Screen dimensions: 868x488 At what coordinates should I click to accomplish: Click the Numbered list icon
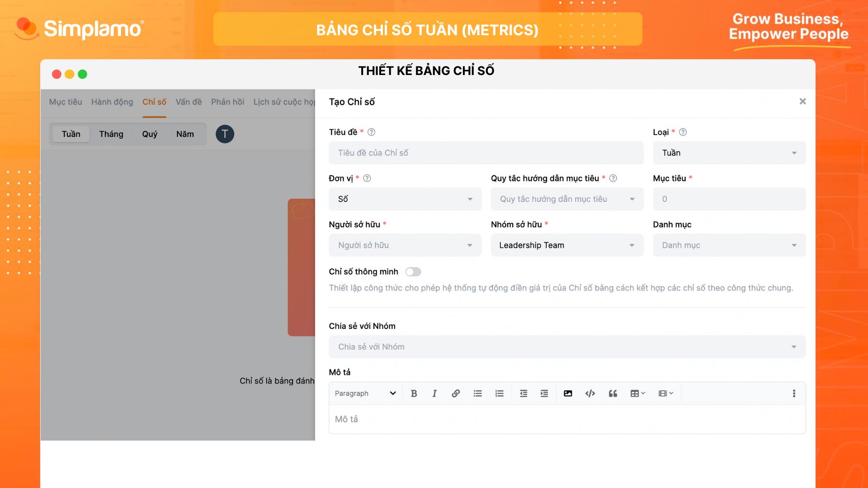(x=499, y=393)
